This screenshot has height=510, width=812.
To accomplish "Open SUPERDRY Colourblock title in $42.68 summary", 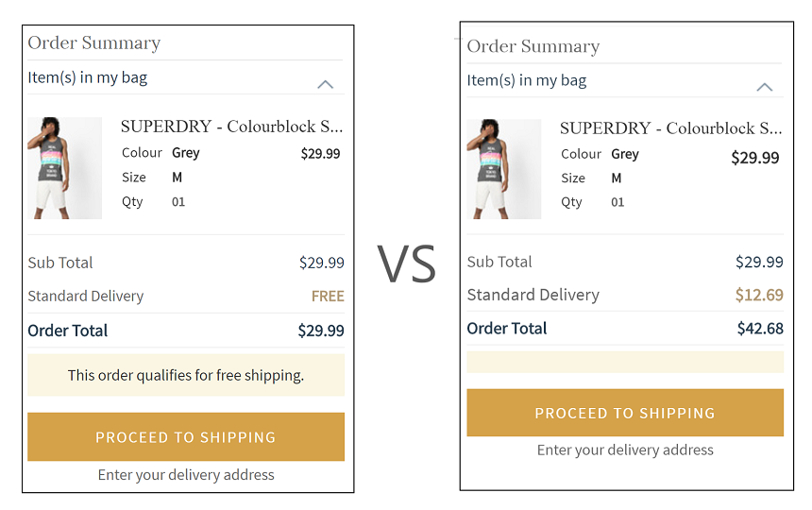I will click(x=670, y=127).
